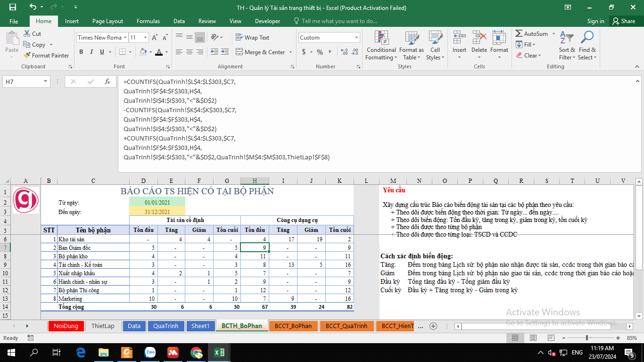Open the Name Box dropdown arrow
Viewport: 644px width, 362px height.
click(46, 82)
